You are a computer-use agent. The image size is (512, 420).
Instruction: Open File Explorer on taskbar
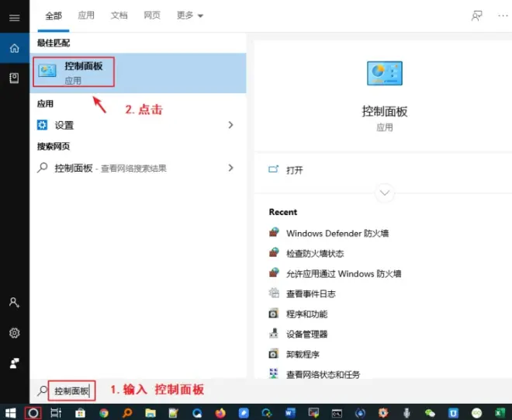tap(150, 413)
